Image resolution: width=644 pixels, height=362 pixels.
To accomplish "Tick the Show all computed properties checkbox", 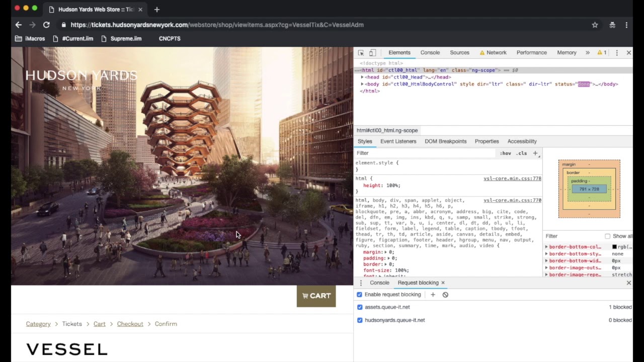I will 607,236.
